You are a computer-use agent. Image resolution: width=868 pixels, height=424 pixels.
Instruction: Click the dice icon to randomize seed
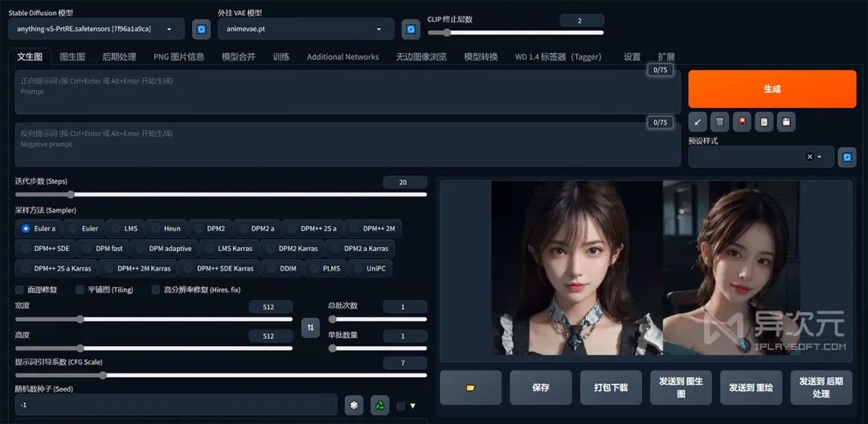click(x=354, y=405)
